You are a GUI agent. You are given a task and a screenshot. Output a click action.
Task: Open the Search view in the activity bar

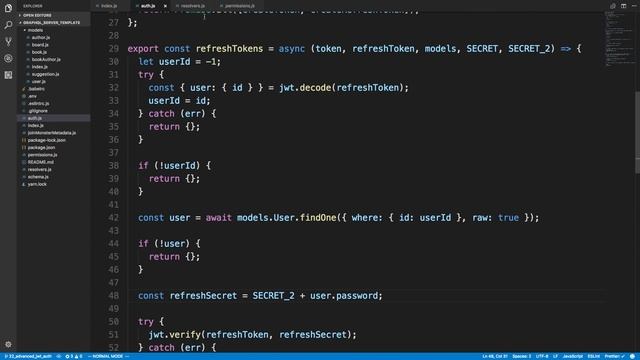[8, 25]
